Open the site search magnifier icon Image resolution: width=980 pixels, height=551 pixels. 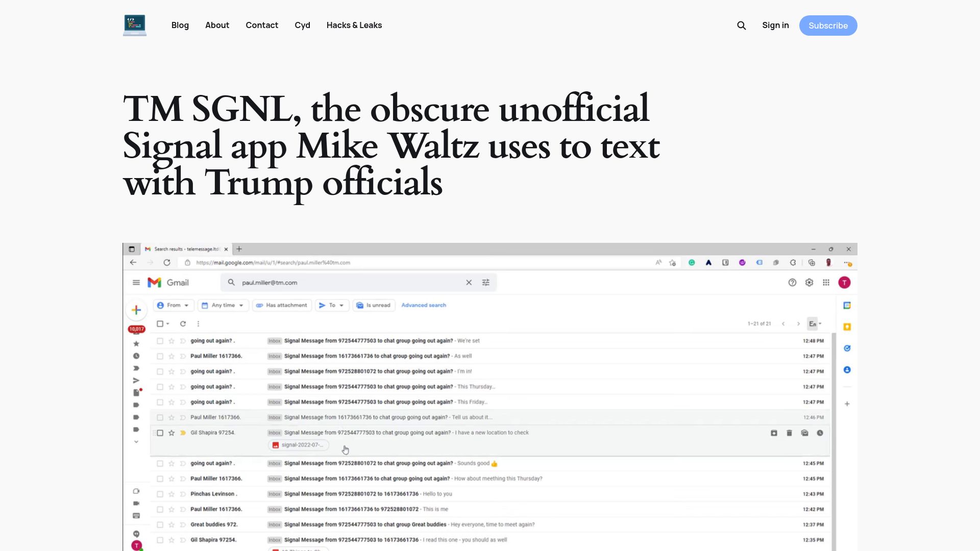click(x=742, y=26)
